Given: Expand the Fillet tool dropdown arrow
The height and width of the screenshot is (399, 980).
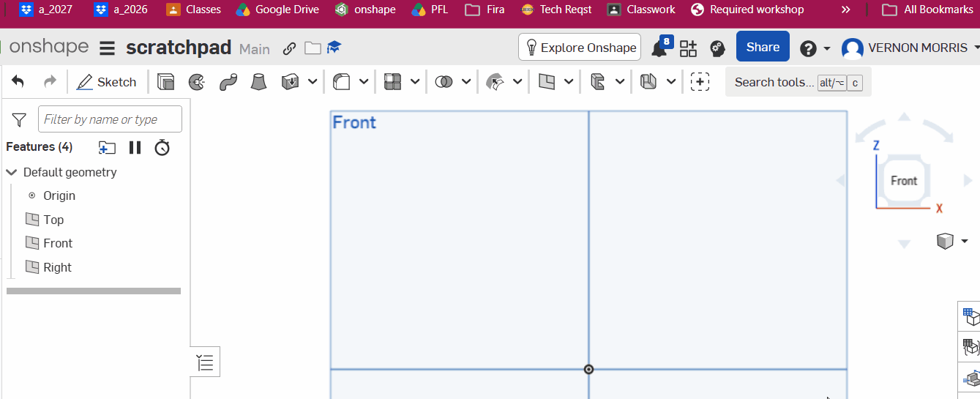Looking at the screenshot, I should [x=364, y=82].
